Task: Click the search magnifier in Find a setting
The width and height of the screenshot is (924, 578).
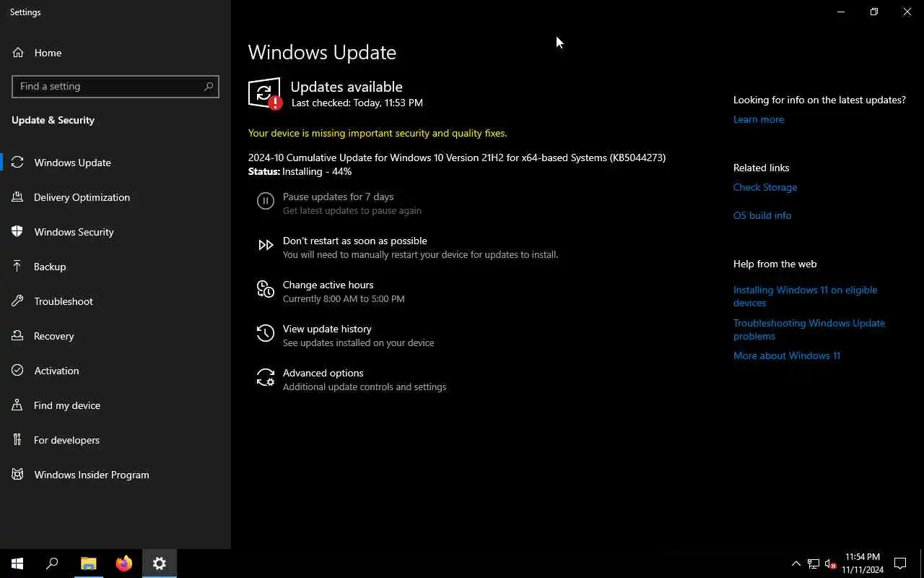Action: [x=209, y=86]
